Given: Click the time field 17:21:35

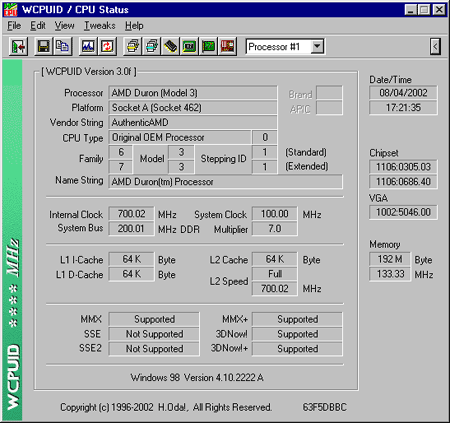Looking at the screenshot, I should [403, 108].
